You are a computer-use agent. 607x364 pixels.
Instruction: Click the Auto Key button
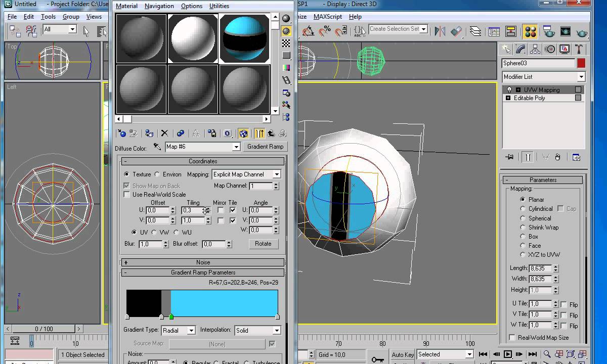(403, 354)
